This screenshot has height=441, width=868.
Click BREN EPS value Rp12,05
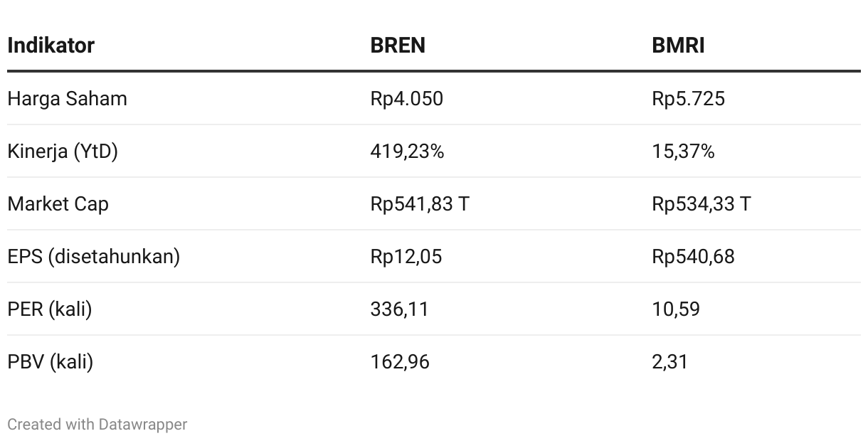406,256
